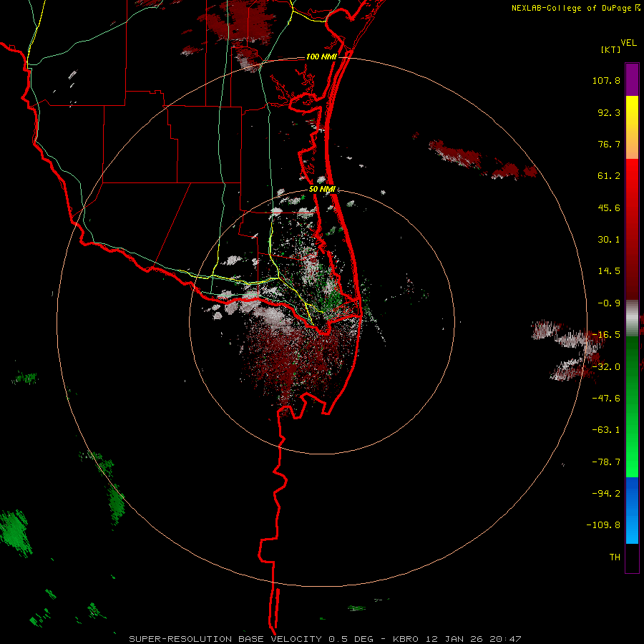Pick the gray near-zero segment of color bar
Image resolution: width=644 pixels, height=644 pixels.
pos(632,318)
